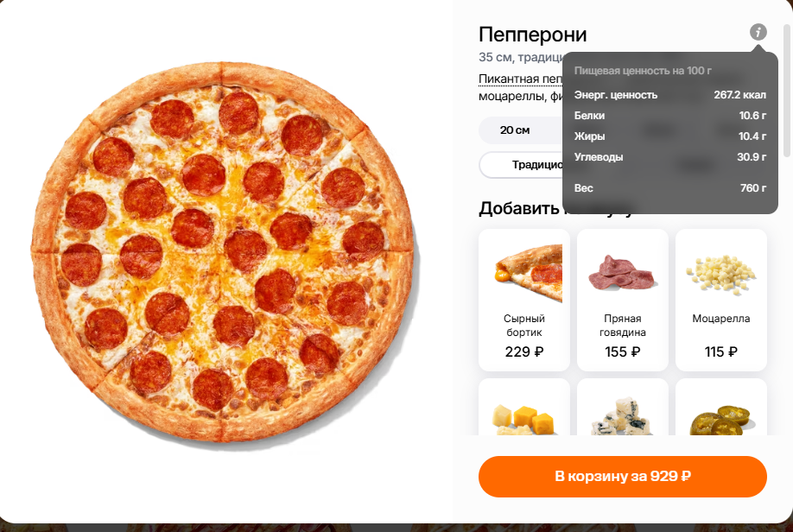Viewport: 793px width, 532px height.
Task: Add Сырный бортик topping
Action: click(524, 300)
